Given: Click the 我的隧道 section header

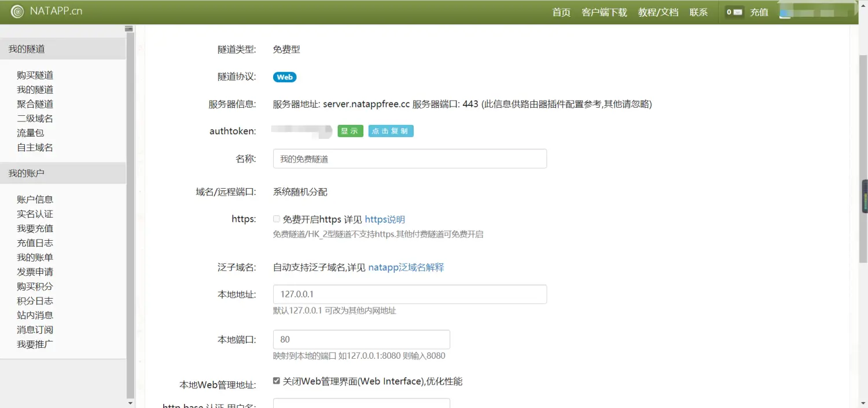Looking at the screenshot, I should tap(62, 49).
